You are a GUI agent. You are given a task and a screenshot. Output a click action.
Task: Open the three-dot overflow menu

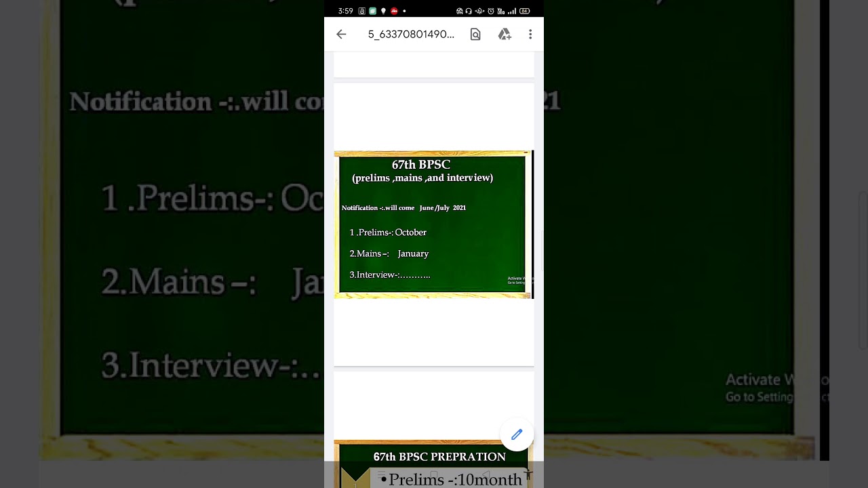pos(530,34)
